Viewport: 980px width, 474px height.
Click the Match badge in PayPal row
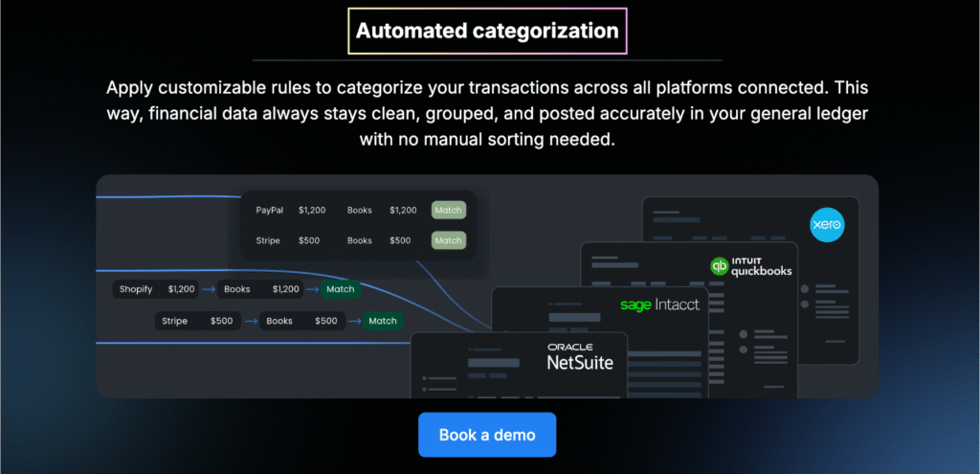click(x=448, y=210)
